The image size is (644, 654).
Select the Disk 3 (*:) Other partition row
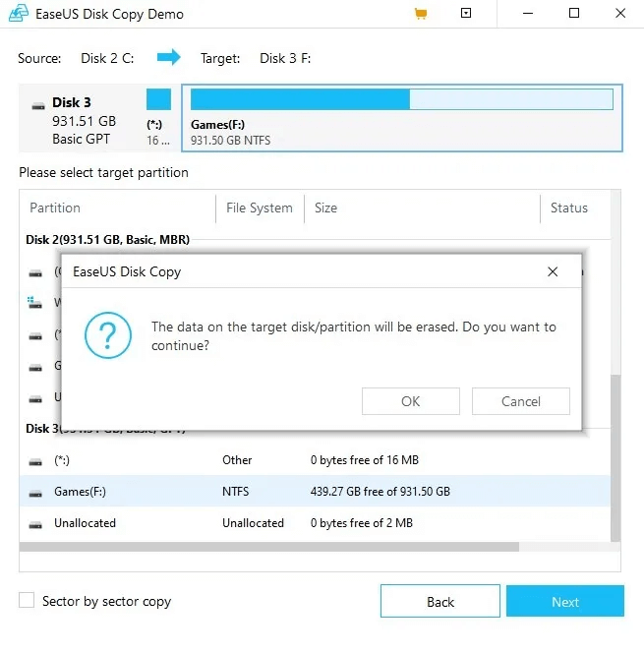tap(315, 460)
